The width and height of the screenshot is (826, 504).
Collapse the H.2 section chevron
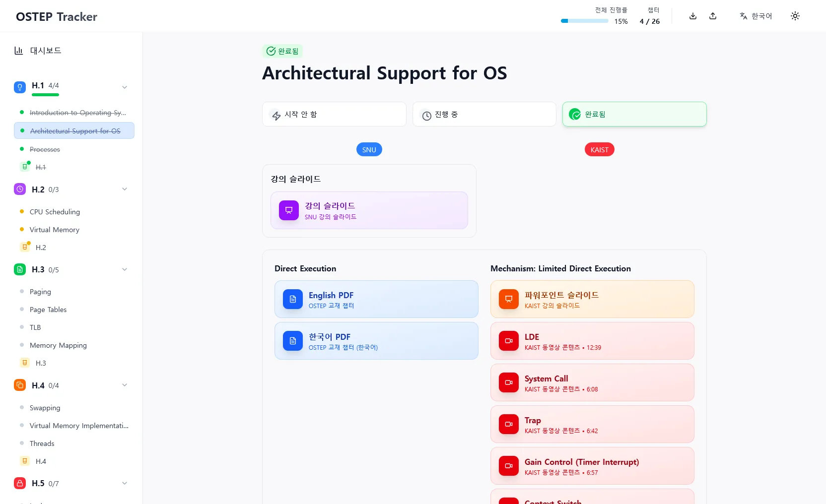pyautogui.click(x=125, y=189)
